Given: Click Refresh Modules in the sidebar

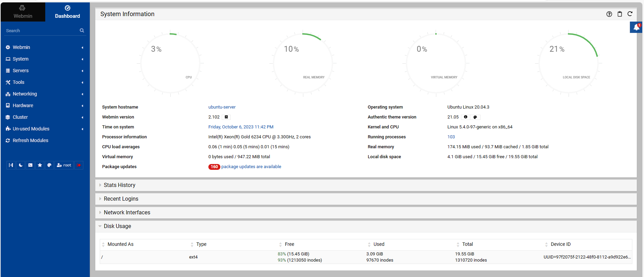Looking at the screenshot, I should click(x=30, y=140).
